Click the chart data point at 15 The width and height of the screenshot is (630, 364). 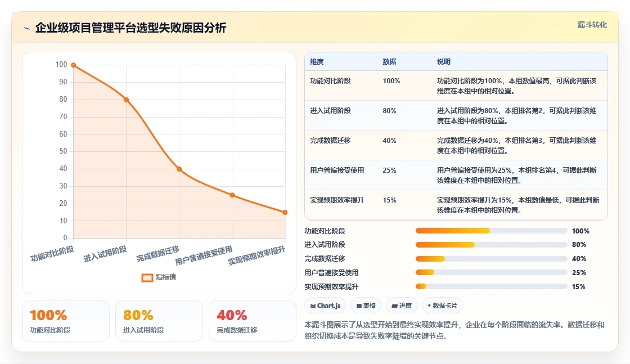tap(285, 213)
